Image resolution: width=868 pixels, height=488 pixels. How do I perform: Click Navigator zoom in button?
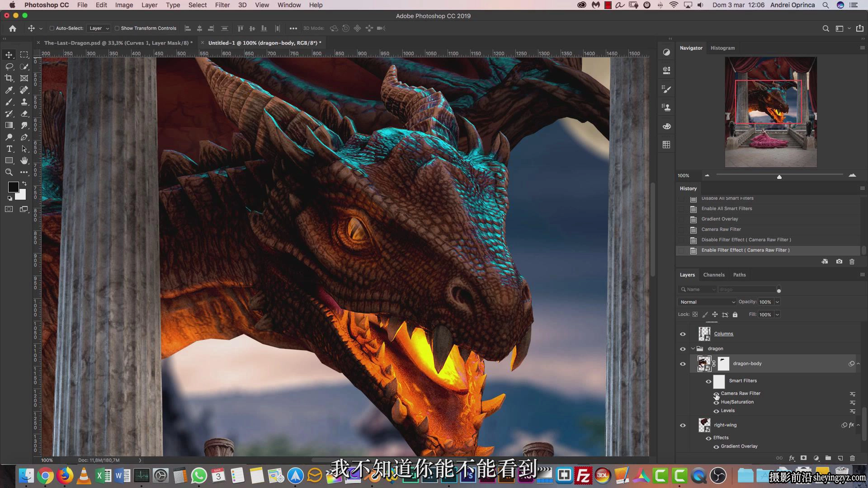point(852,175)
